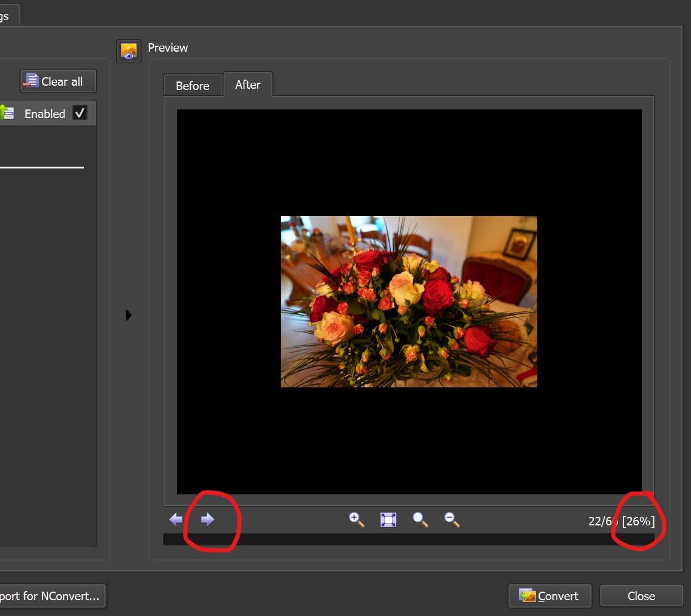Go to the previous preview image
The image size is (691, 616).
tap(176, 519)
